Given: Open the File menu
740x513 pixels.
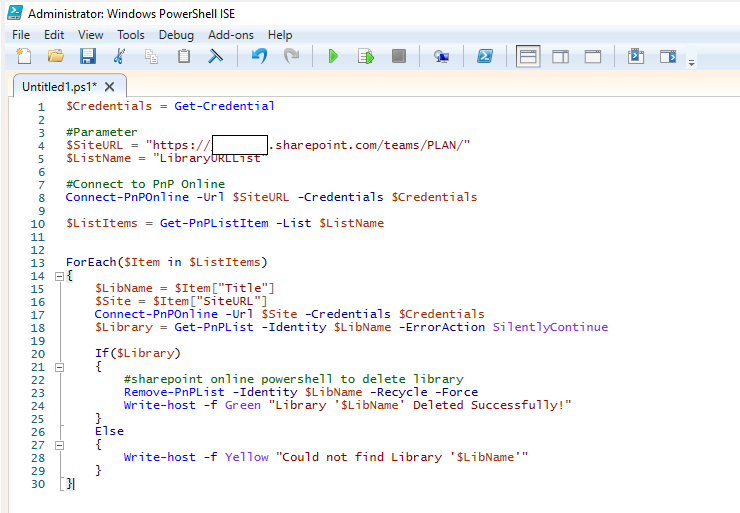Looking at the screenshot, I should pos(21,35).
